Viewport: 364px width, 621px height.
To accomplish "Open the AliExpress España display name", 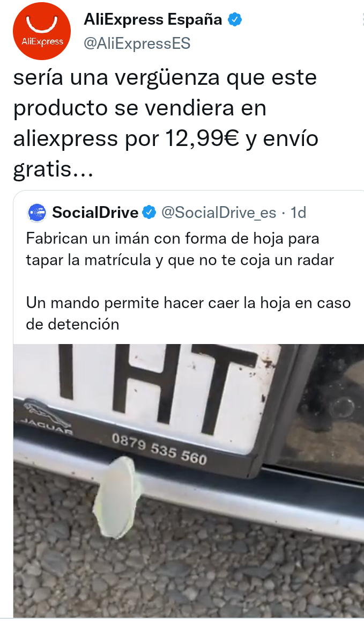I will point(153,19).
